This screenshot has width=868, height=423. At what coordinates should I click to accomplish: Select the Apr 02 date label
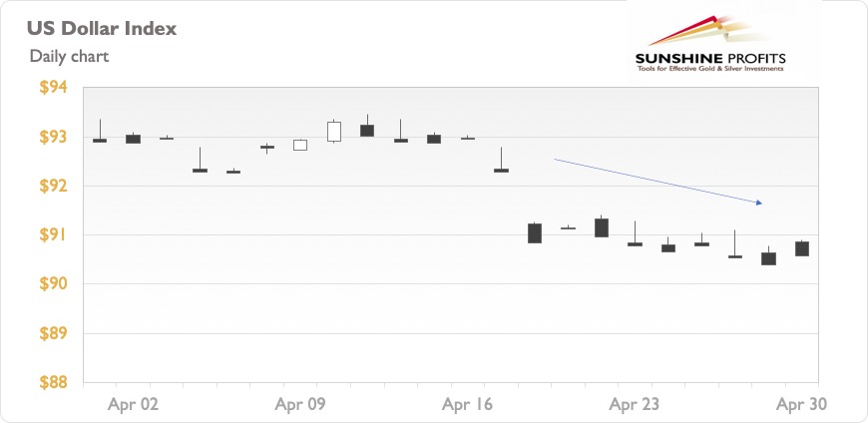(133, 405)
